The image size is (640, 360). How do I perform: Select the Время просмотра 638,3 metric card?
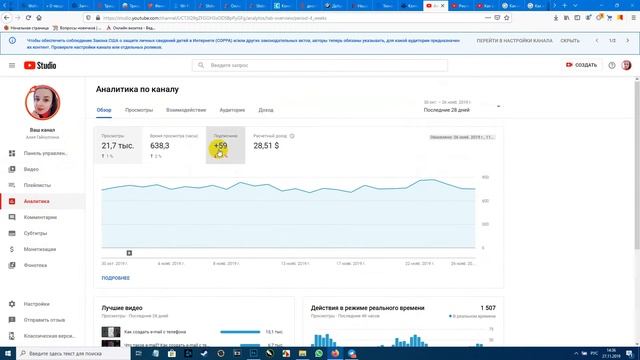174,145
